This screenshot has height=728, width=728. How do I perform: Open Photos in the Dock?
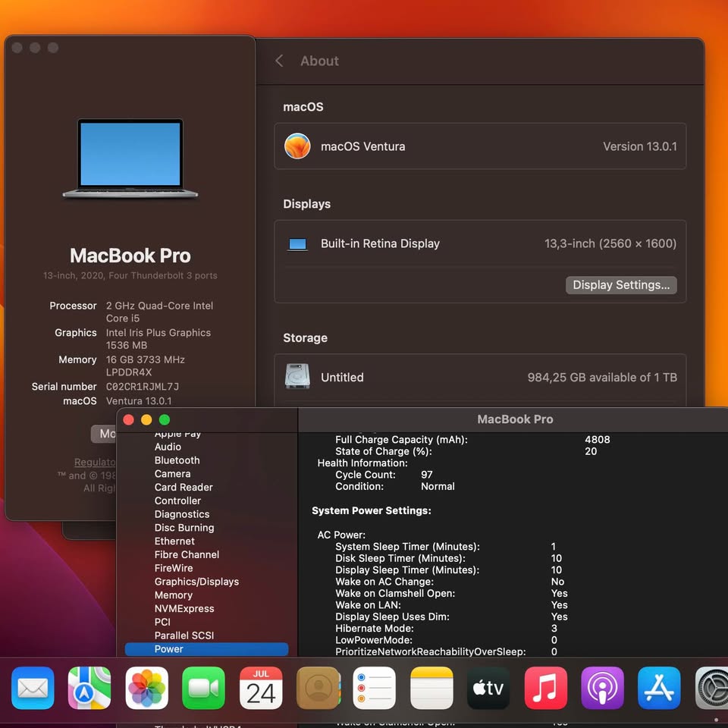[x=146, y=688]
